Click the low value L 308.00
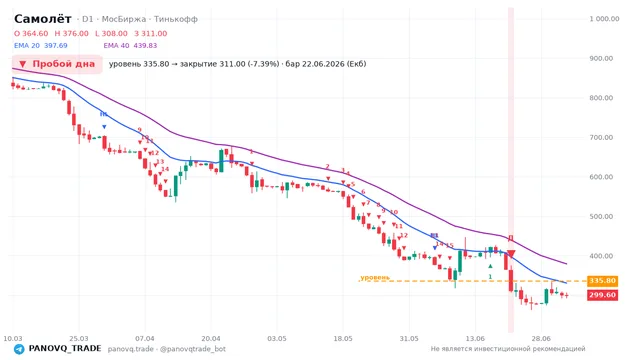This screenshot has height=360, width=640. tap(111, 33)
